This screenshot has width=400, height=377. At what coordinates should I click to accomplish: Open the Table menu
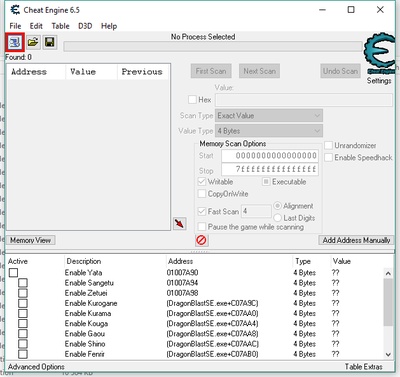(60, 26)
